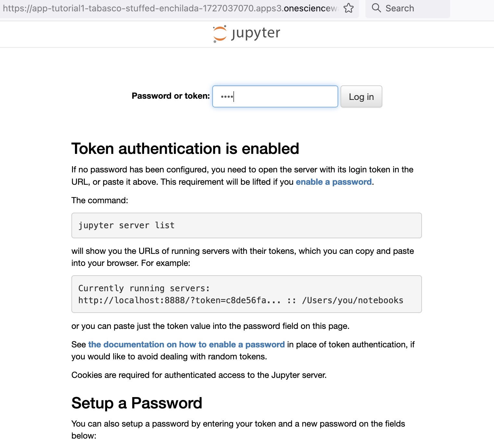Viewport: 494px width, 448px height.
Task: Click the "Setup a Password" heading
Action: [x=137, y=403]
